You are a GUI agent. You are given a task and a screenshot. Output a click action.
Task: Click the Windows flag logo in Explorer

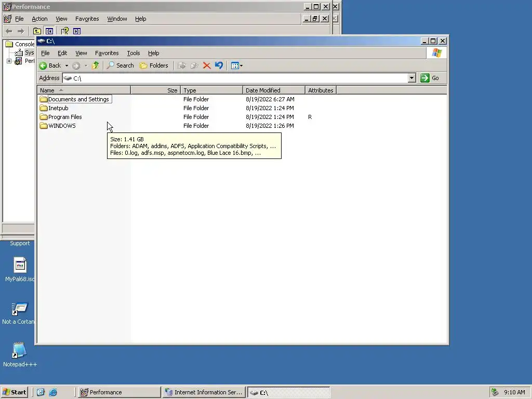click(436, 53)
